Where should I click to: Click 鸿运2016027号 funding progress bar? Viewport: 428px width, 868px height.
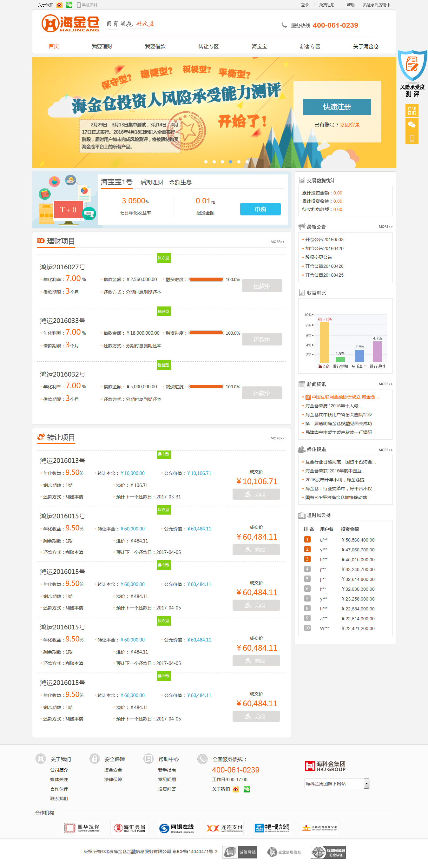(x=206, y=279)
